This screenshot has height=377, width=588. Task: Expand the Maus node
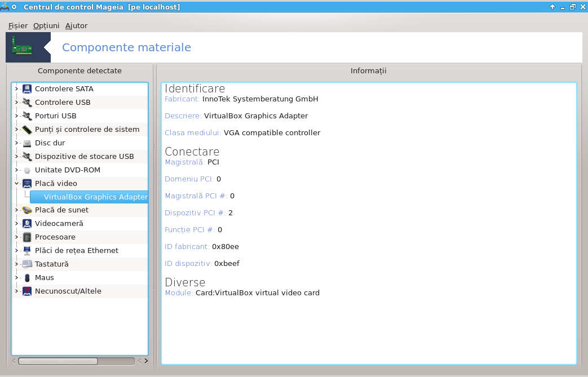16,278
